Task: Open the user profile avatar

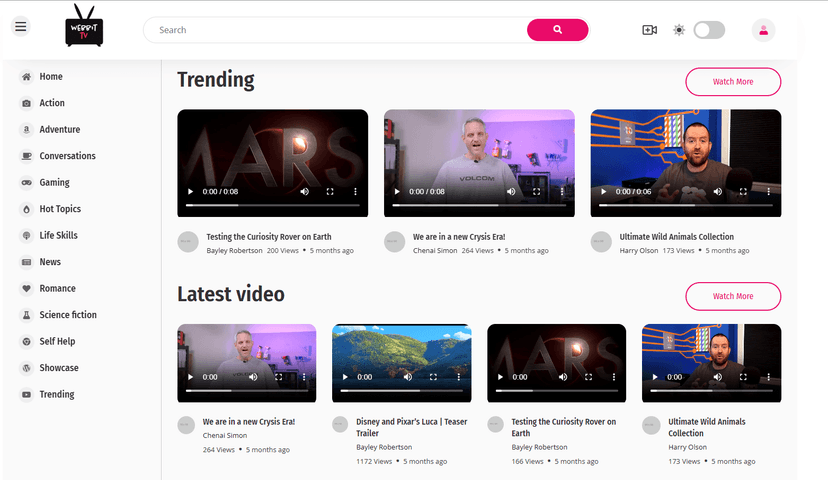Action: click(x=763, y=30)
